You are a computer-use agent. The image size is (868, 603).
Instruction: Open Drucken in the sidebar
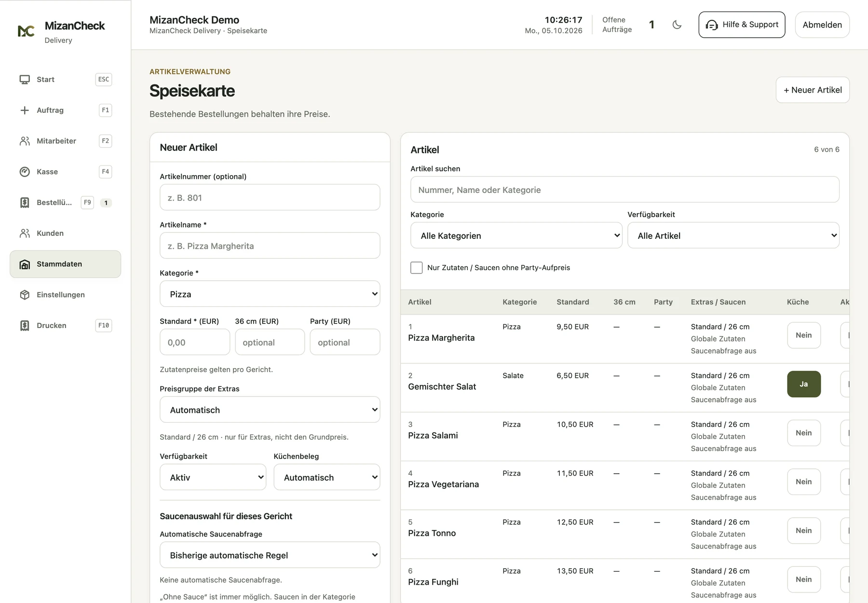pos(66,326)
